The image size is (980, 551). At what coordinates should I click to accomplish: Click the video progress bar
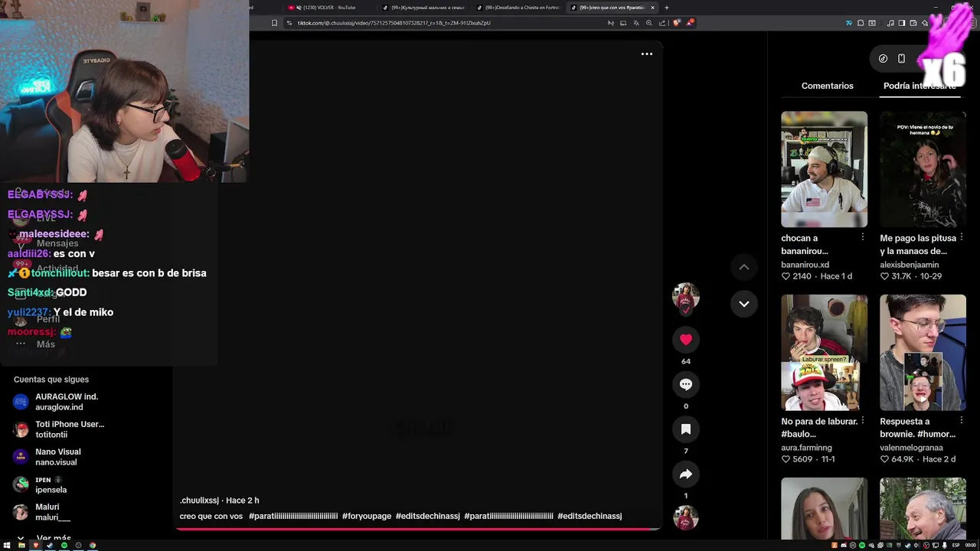(418, 528)
